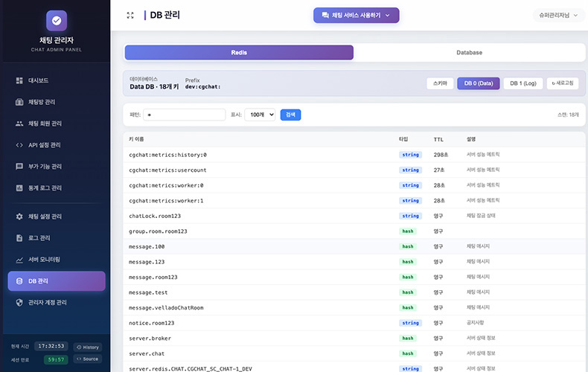Screen dimensions: 588x372
Task: Click the chat admin logo checkmark icon
Action: click(x=57, y=21)
